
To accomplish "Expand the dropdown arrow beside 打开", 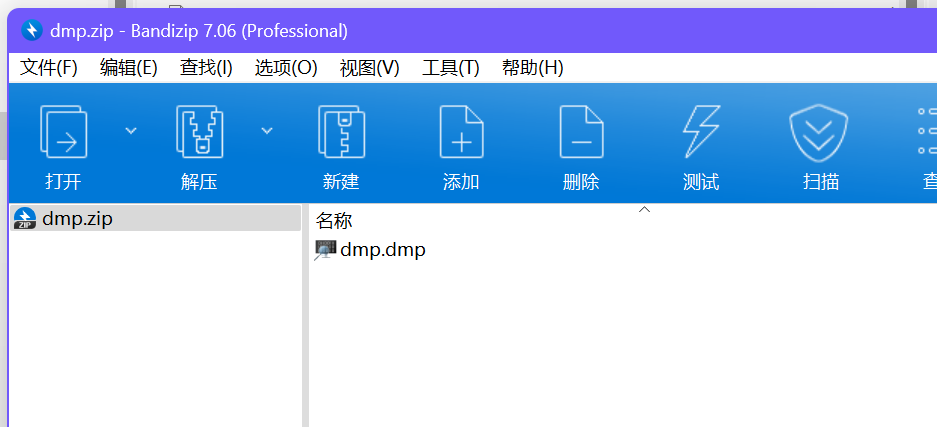I will 131,131.
